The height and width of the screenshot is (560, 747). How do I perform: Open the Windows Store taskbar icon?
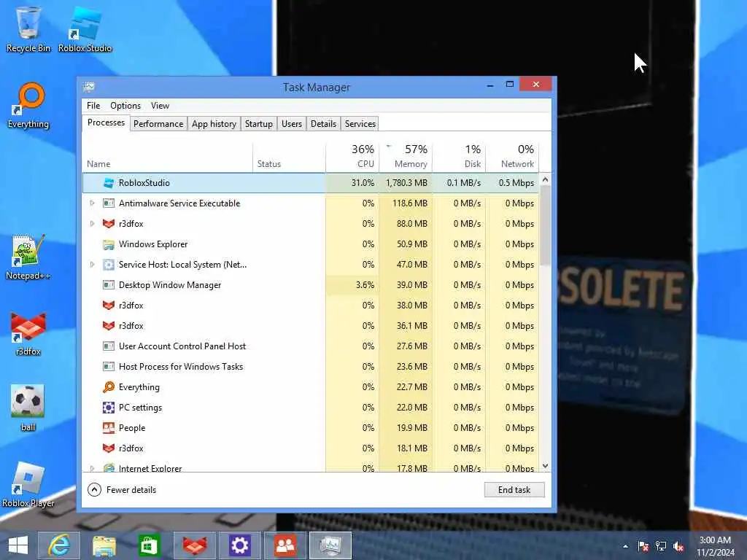pyautogui.click(x=149, y=545)
